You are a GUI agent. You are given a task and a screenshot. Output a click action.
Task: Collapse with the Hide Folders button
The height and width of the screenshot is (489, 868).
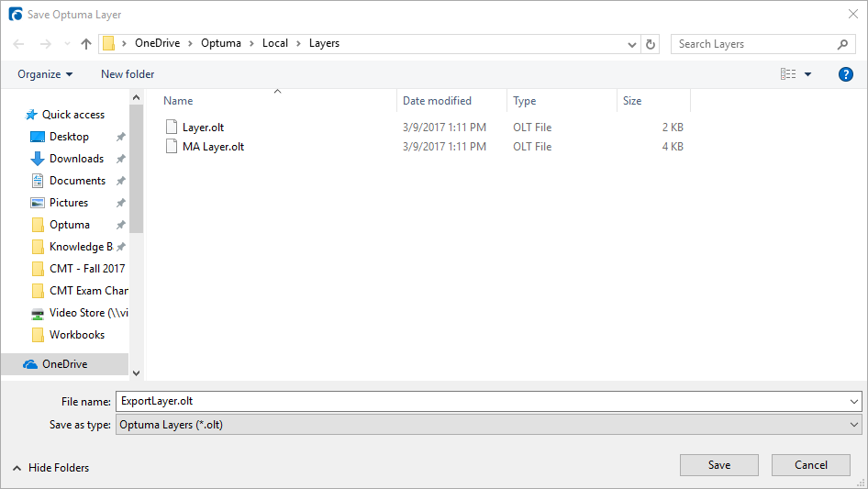[51, 468]
